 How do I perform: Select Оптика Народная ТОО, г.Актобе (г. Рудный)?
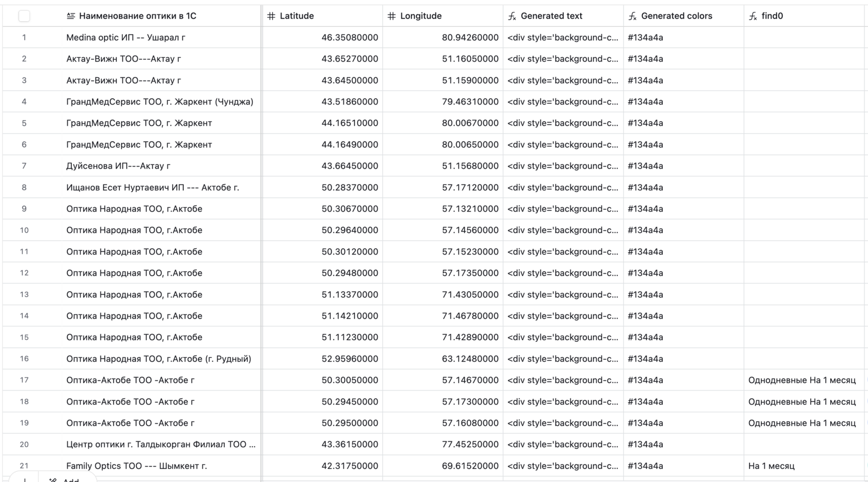click(x=159, y=359)
